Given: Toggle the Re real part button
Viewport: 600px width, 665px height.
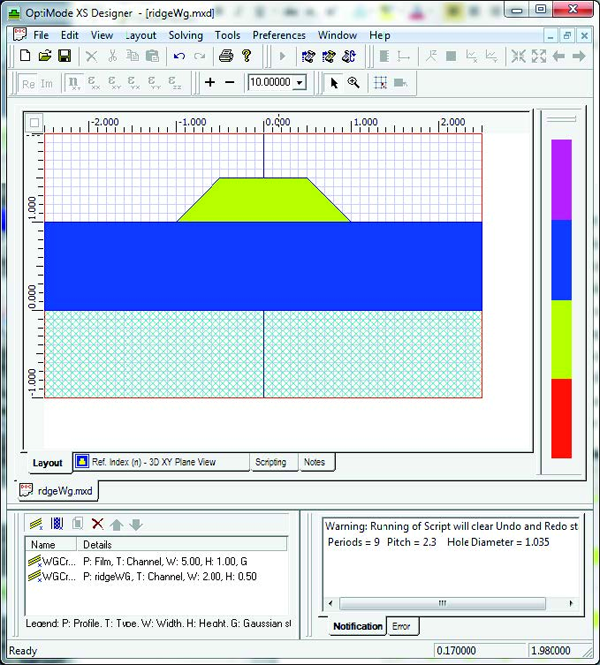Looking at the screenshot, I should point(28,84).
